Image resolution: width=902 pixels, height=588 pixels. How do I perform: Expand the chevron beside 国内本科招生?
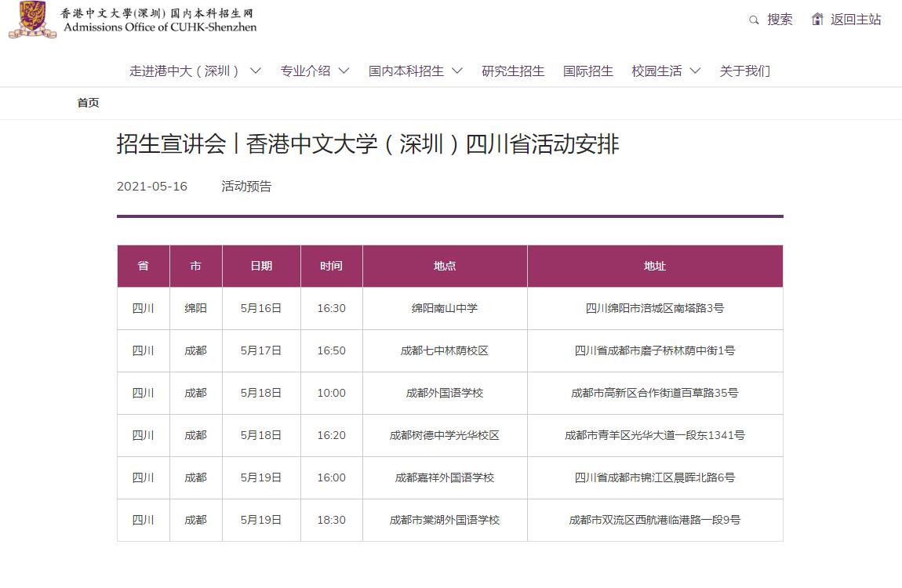(x=456, y=71)
